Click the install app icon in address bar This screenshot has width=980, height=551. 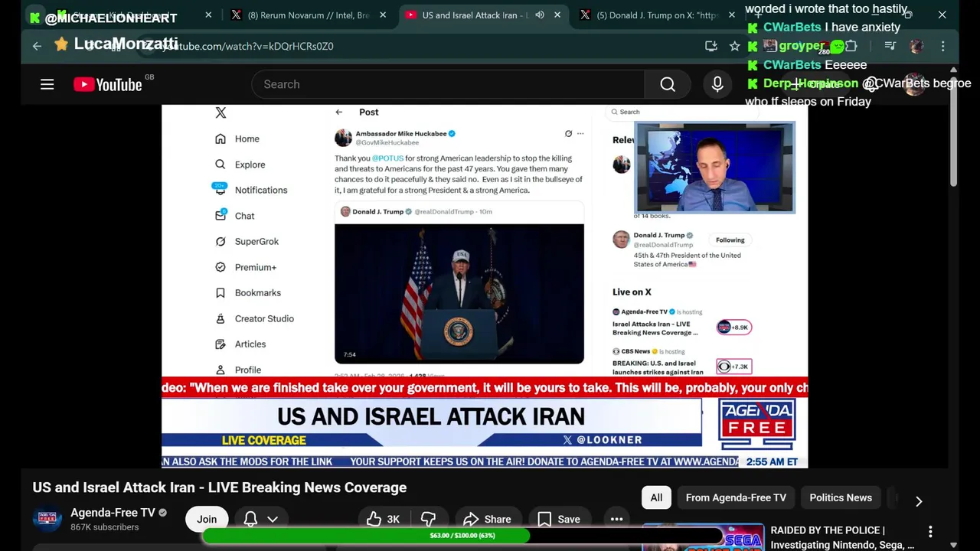(711, 46)
